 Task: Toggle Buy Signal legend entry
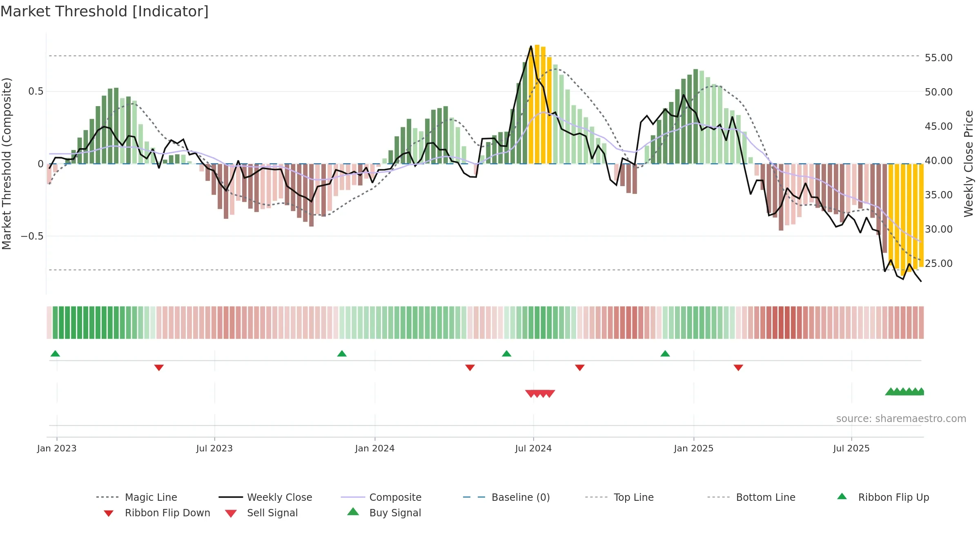coord(384,513)
